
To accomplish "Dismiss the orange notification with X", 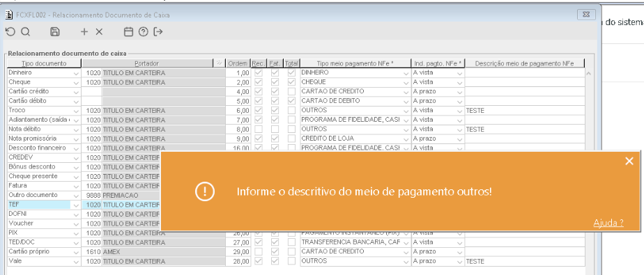I will [629, 161].
